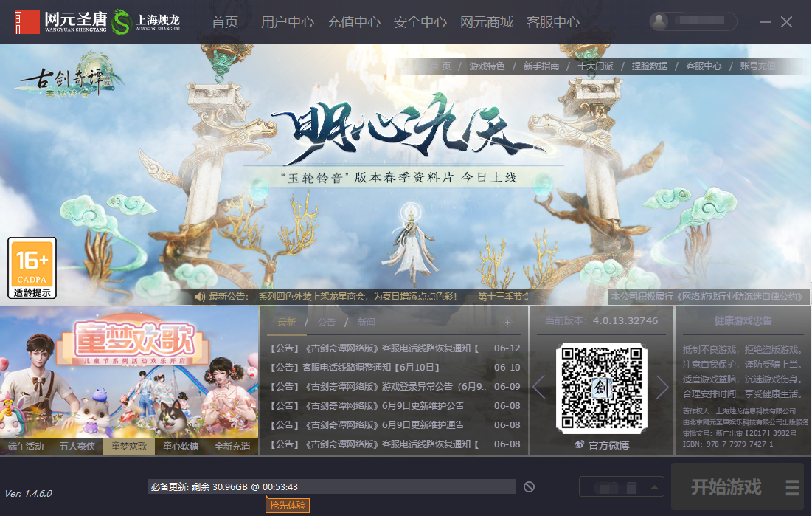
Task: Open the hamburger menu beside 开始游戏
Action: [792, 487]
